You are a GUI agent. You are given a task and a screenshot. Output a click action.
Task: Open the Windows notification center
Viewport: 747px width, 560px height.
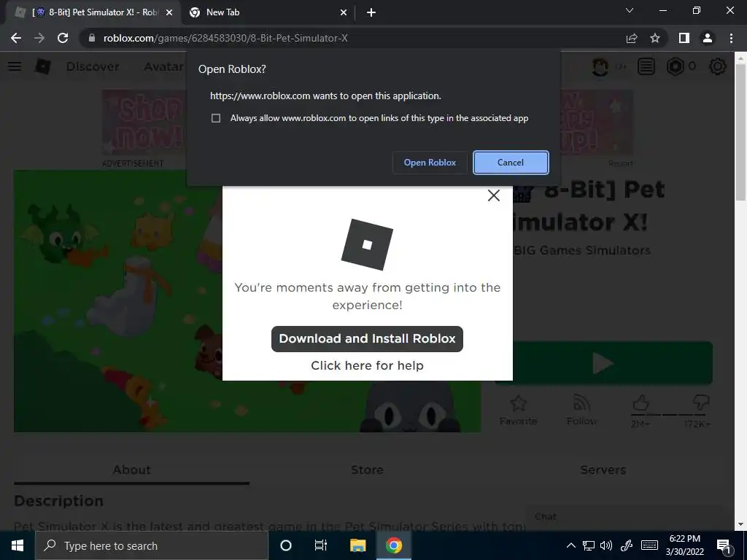(724, 546)
